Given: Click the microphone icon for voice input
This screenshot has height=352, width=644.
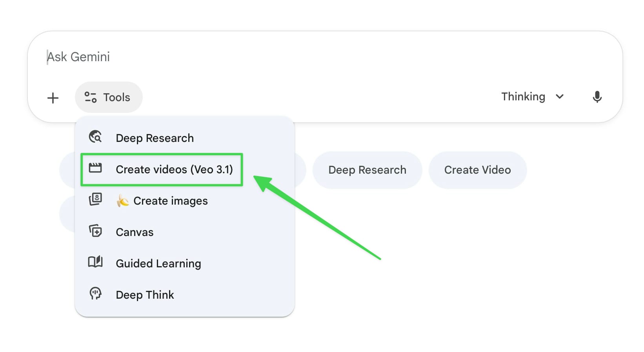Looking at the screenshot, I should click(x=597, y=97).
